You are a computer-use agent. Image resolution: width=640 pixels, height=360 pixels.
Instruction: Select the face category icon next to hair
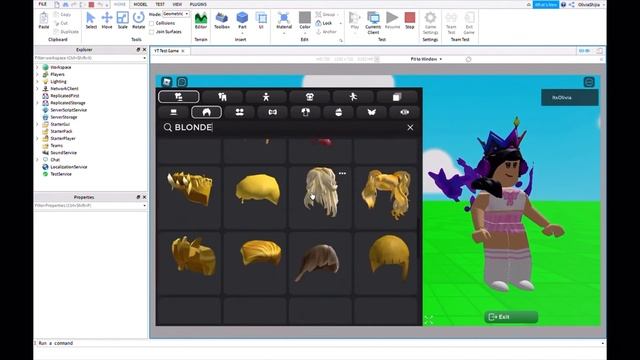[240, 112]
